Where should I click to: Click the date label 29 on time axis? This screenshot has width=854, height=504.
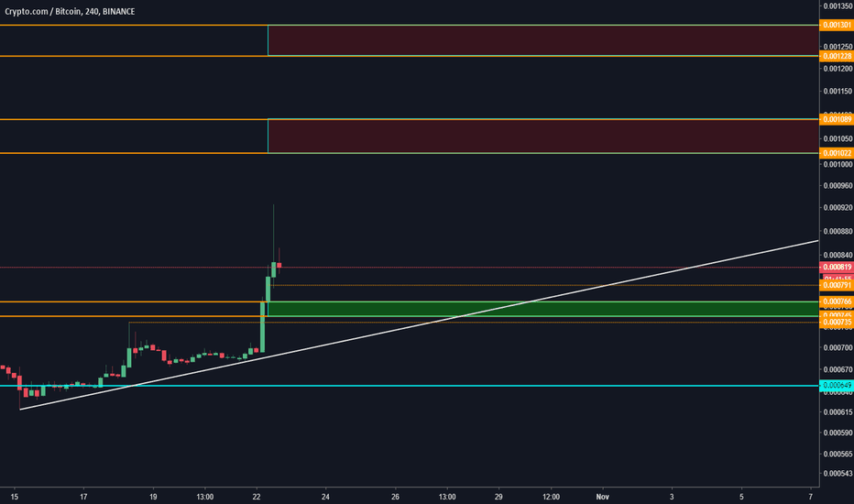click(x=498, y=497)
